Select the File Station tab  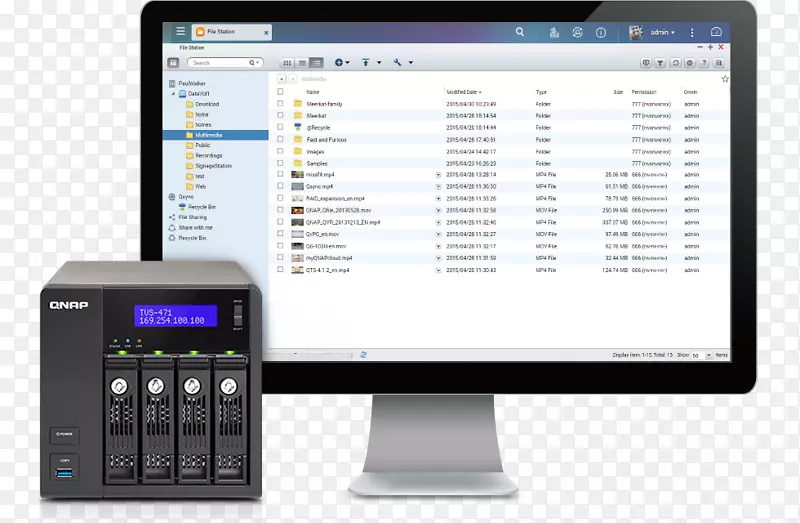click(232, 32)
